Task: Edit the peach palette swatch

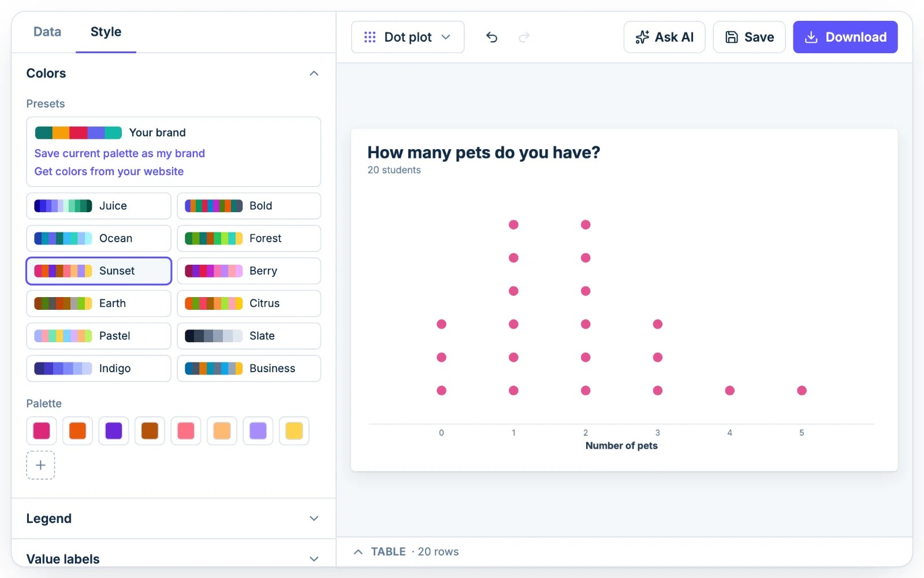Action: [222, 431]
